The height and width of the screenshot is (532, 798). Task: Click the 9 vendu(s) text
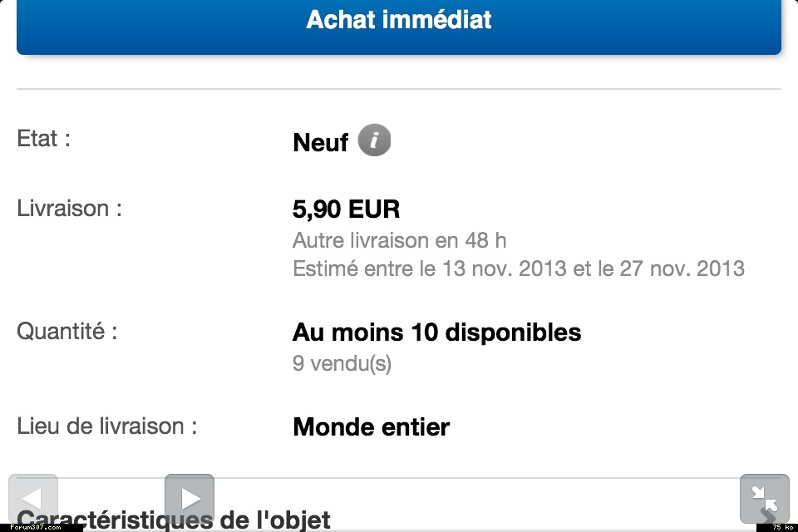pyautogui.click(x=342, y=363)
